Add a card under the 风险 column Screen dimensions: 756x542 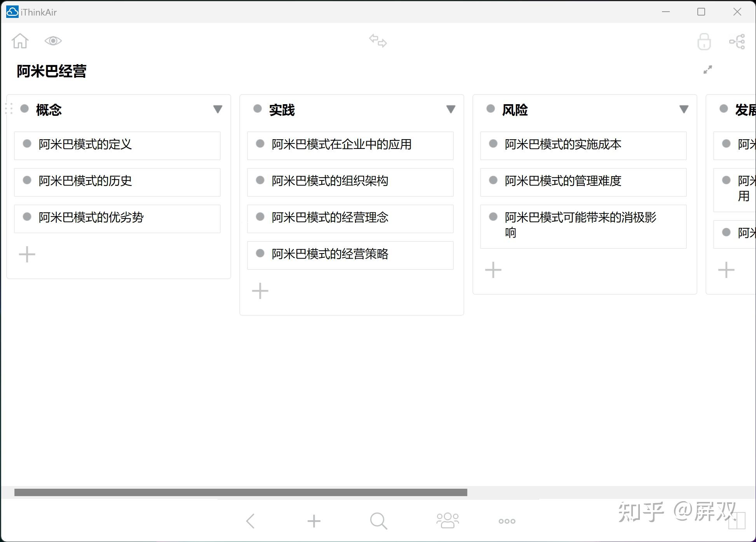pyautogui.click(x=493, y=270)
